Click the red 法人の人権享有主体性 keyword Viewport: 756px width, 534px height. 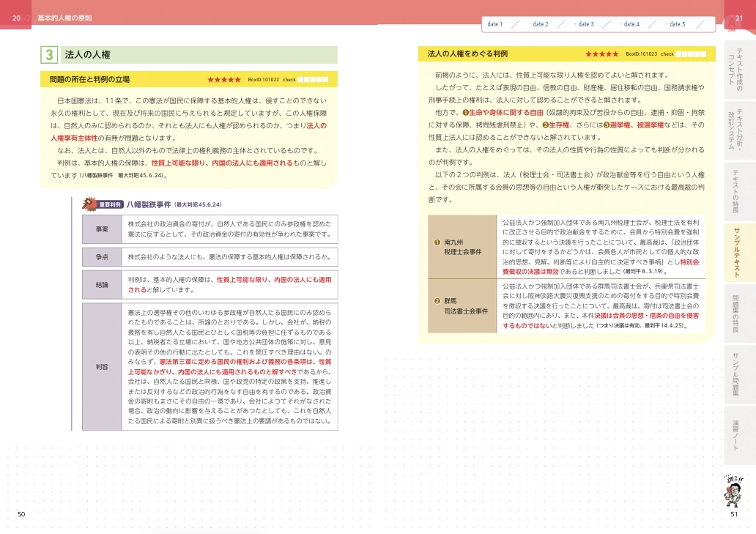click(x=188, y=132)
